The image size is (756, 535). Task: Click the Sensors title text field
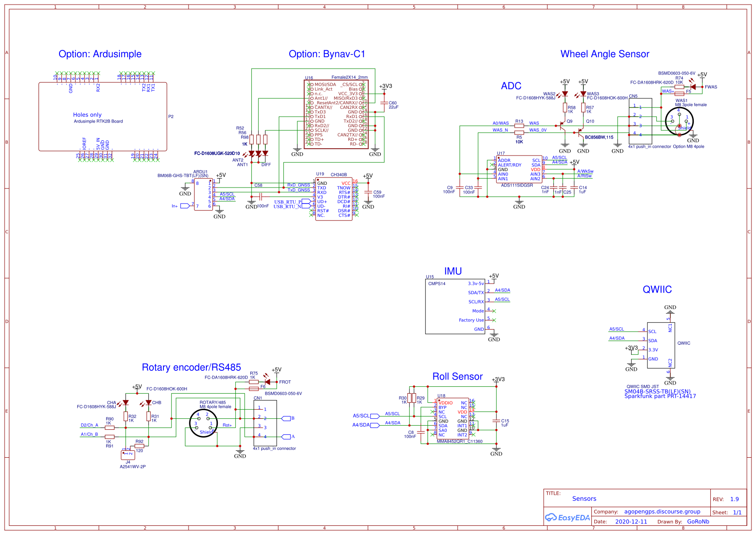(584, 498)
